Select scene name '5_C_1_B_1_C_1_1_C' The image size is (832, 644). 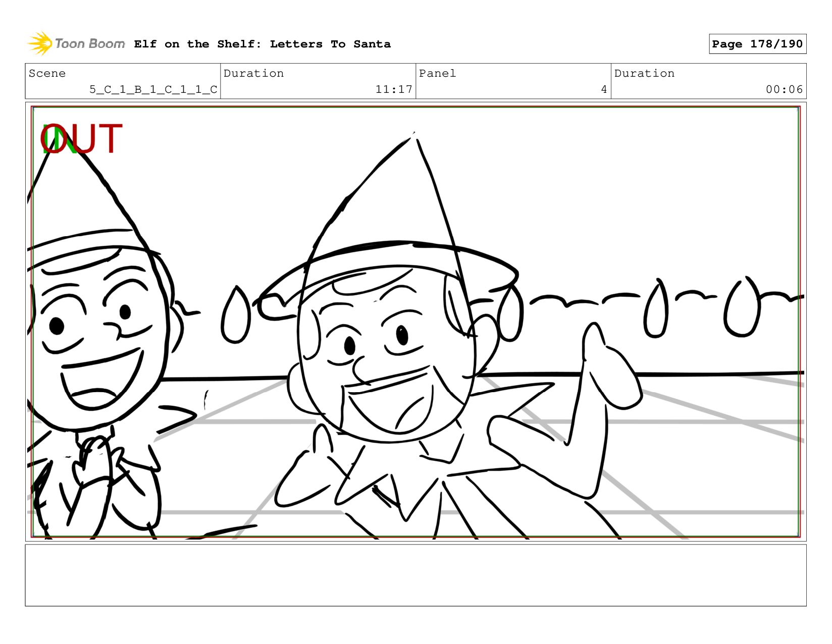pos(153,89)
